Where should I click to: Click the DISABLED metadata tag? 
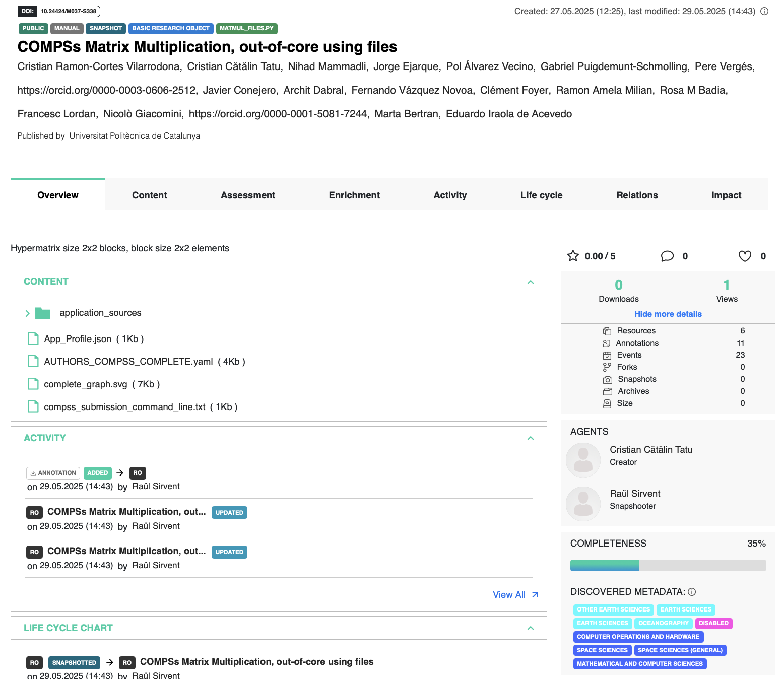[713, 623]
